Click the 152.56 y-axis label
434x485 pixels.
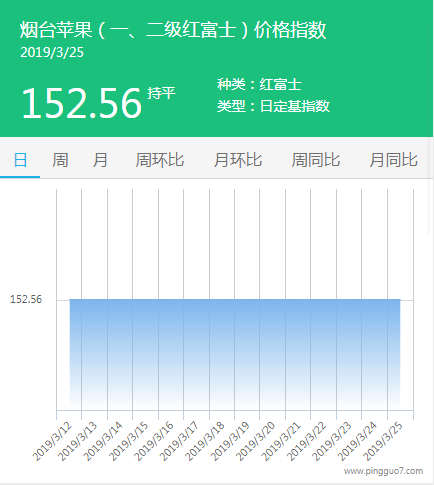26,299
